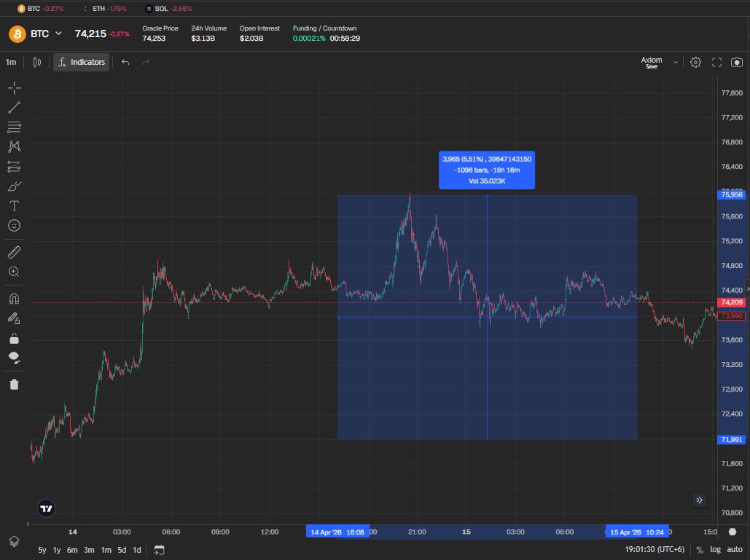
Task: Open timezone menu 19:01:30 (UTC+6)
Action: tap(655, 550)
